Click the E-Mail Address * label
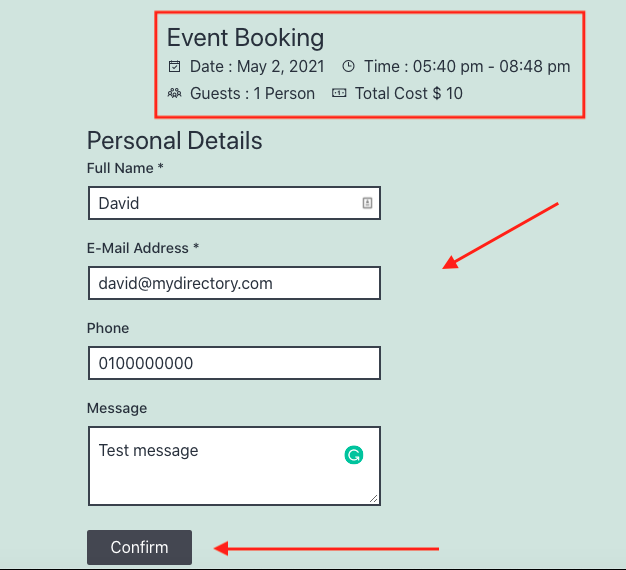Viewport: 626px width, 570px height. pyautogui.click(x=143, y=248)
